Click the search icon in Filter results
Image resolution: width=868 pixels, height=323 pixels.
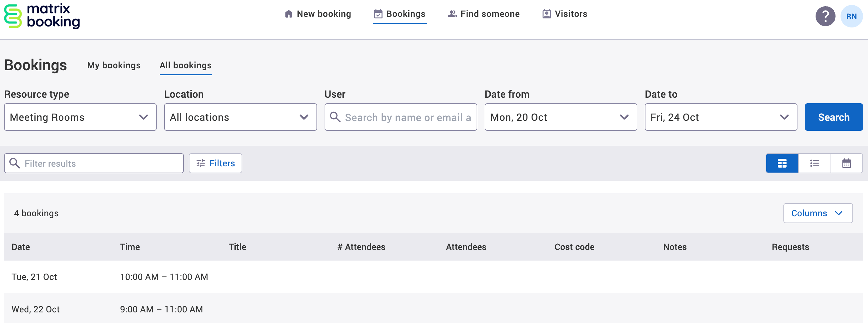click(15, 163)
